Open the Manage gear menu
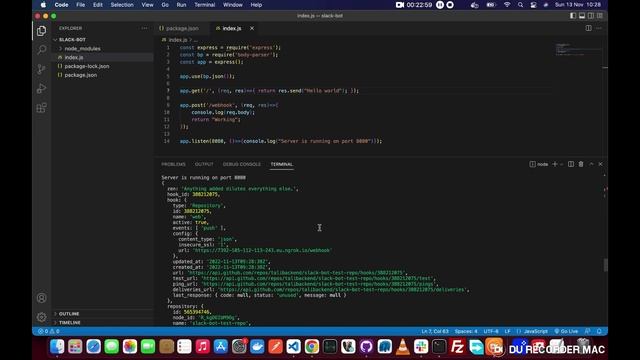 coord(41,317)
